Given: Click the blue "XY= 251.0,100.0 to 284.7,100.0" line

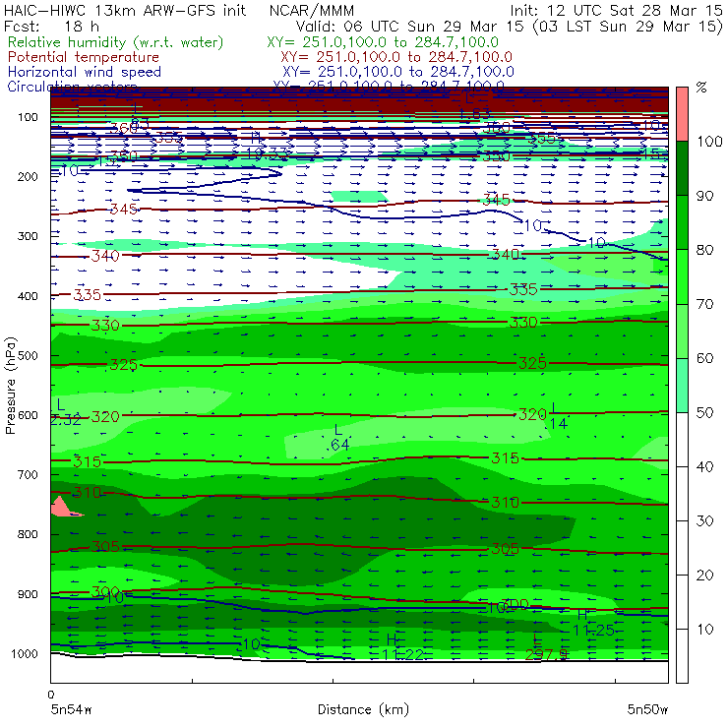Looking at the screenshot, I should click(x=398, y=72).
